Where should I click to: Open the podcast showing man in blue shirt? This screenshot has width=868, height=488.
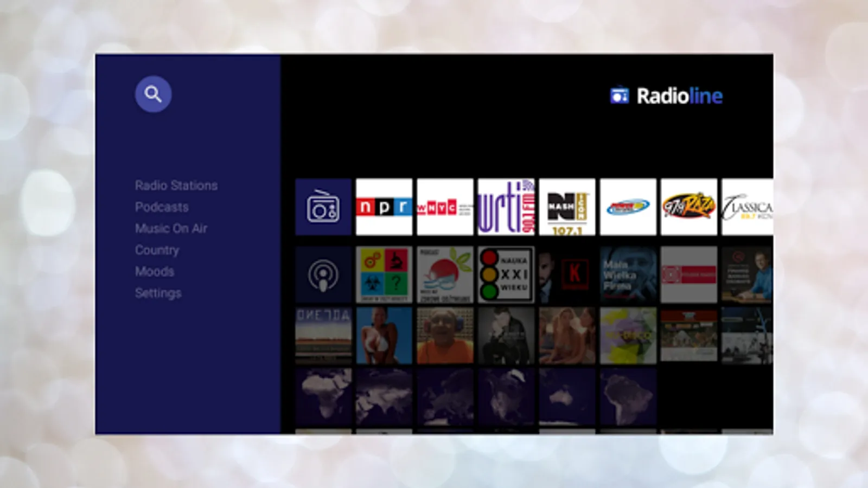[x=748, y=274]
